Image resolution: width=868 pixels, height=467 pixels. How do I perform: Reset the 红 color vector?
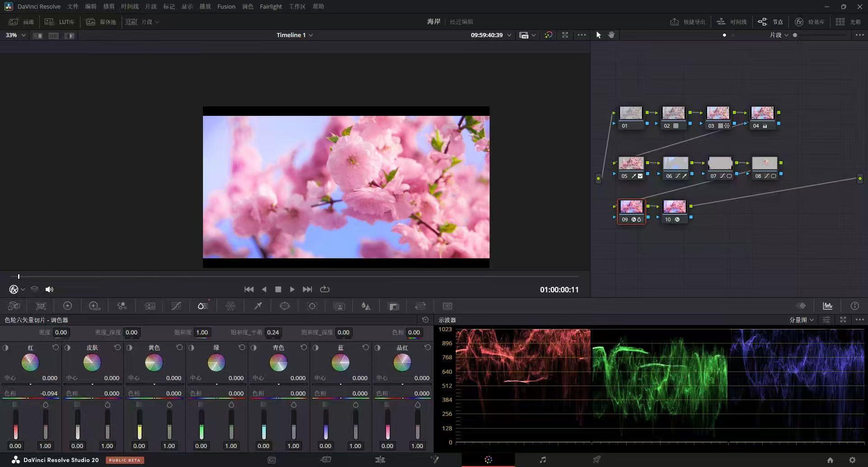pos(56,348)
